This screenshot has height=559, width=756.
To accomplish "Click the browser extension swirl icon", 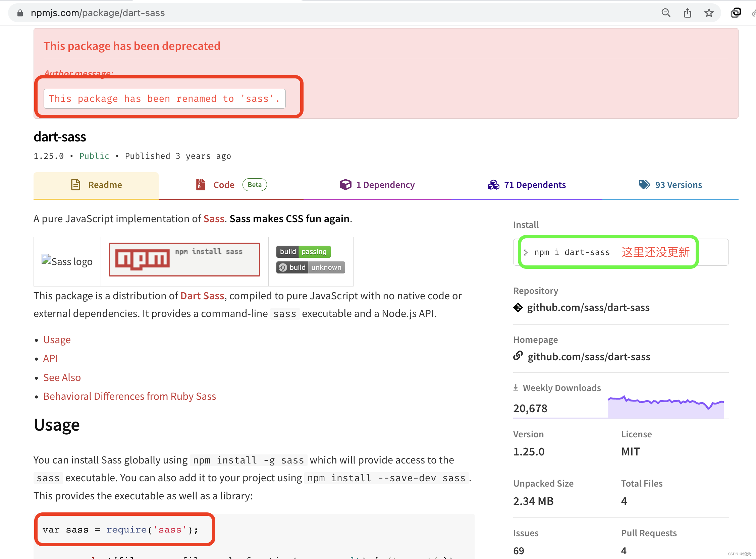I will [x=736, y=13].
